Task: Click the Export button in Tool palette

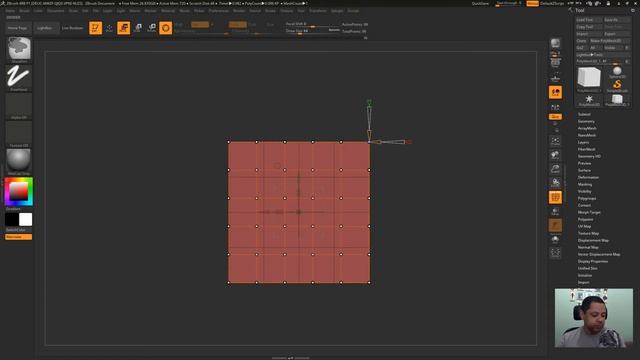Action: [616, 34]
